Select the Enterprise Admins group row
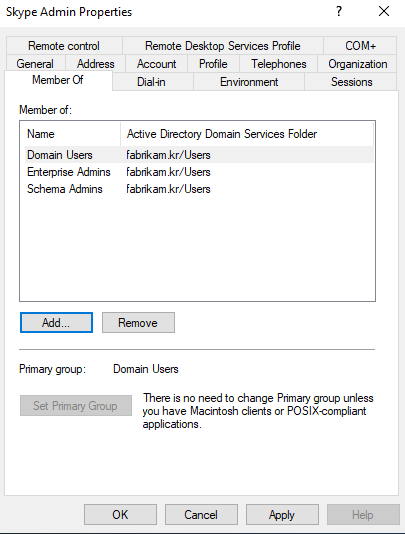This screenshot has width=405, height=534. tap(199, 172)
